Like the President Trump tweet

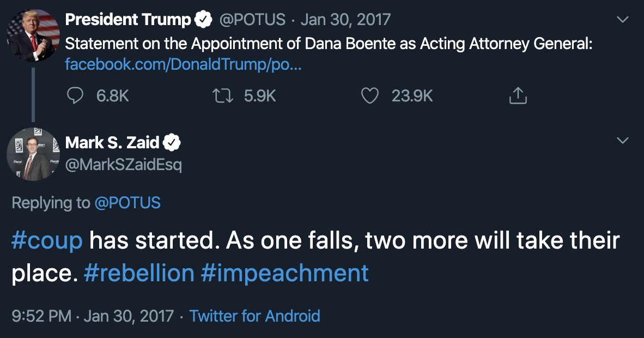coord(370,96)
